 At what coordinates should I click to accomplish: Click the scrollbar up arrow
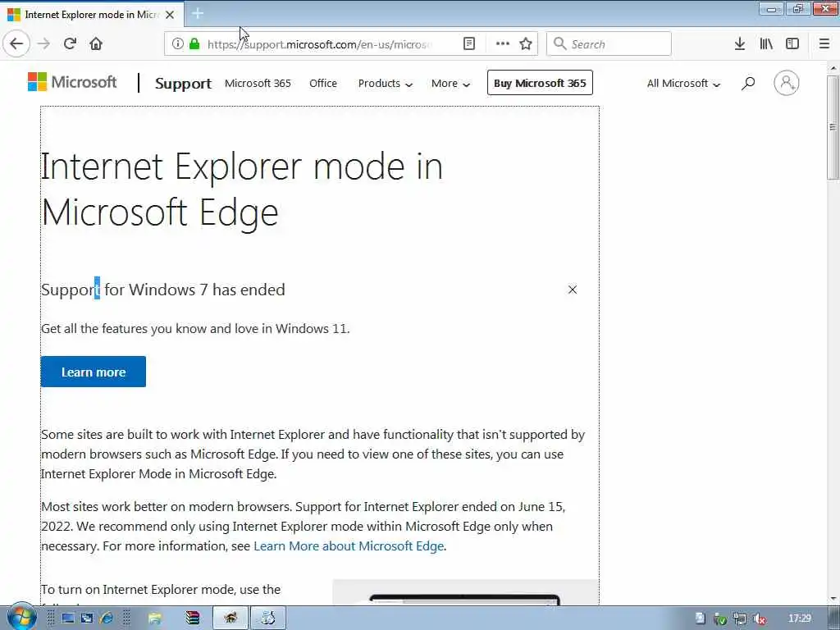[x=833, y=68]
